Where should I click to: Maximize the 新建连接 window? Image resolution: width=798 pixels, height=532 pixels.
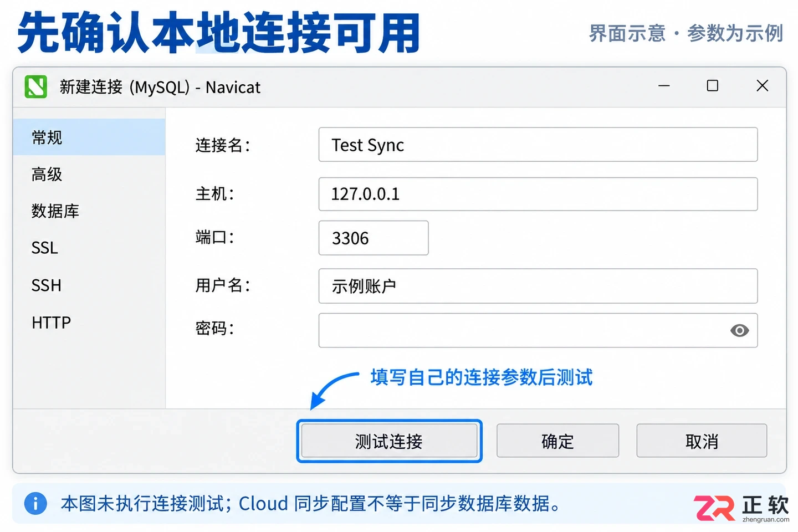coord(713,86)
